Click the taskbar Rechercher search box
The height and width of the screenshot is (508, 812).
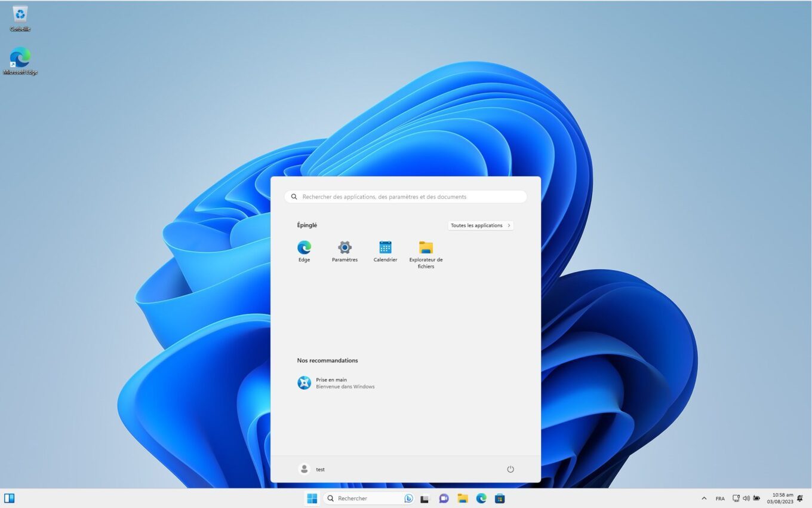(368, 498)
